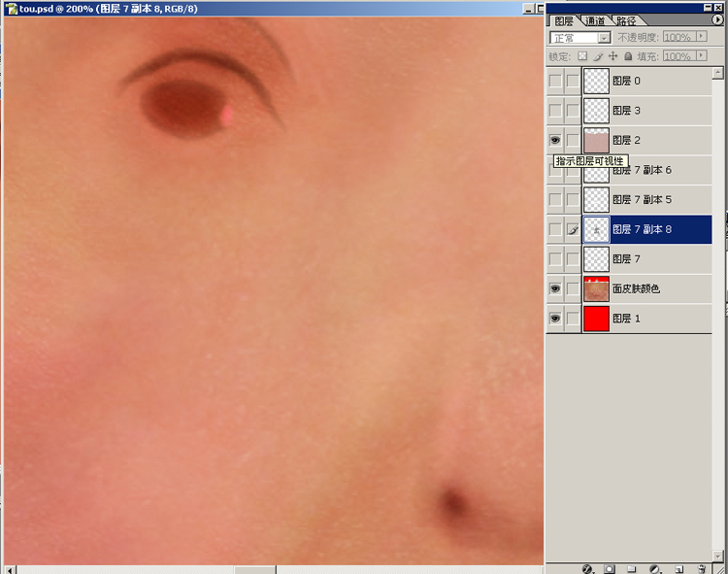The height and width of the screenshot is (574, 728).
Task: Show the 图层 0 layer
Action: [x=555, y=82]
